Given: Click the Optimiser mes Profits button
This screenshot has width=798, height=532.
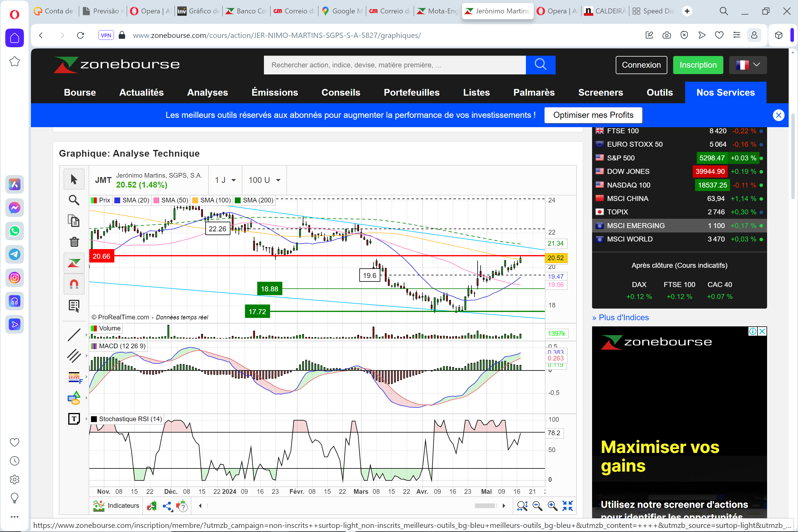Looking at the screenshot, I should (593, 115).
